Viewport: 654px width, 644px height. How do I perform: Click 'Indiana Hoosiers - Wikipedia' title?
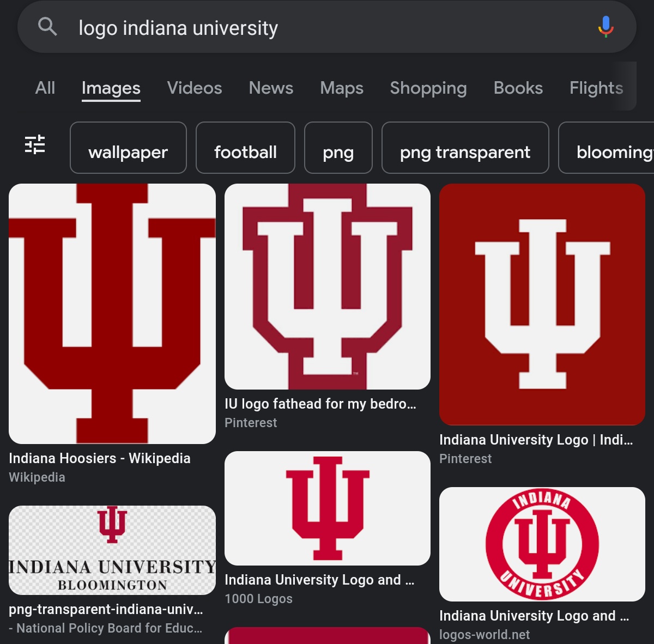(x=100, y=458)
